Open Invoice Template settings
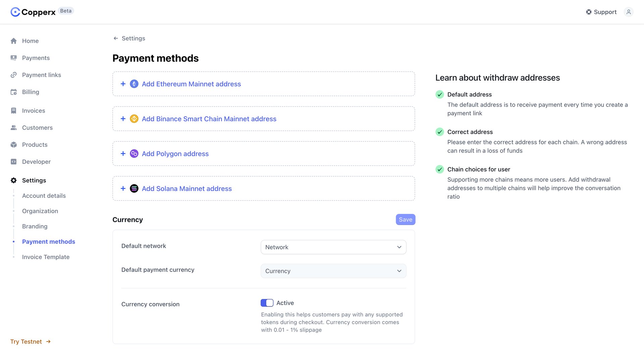This screenshot has height=356, width=644. (x=46, y=257)
